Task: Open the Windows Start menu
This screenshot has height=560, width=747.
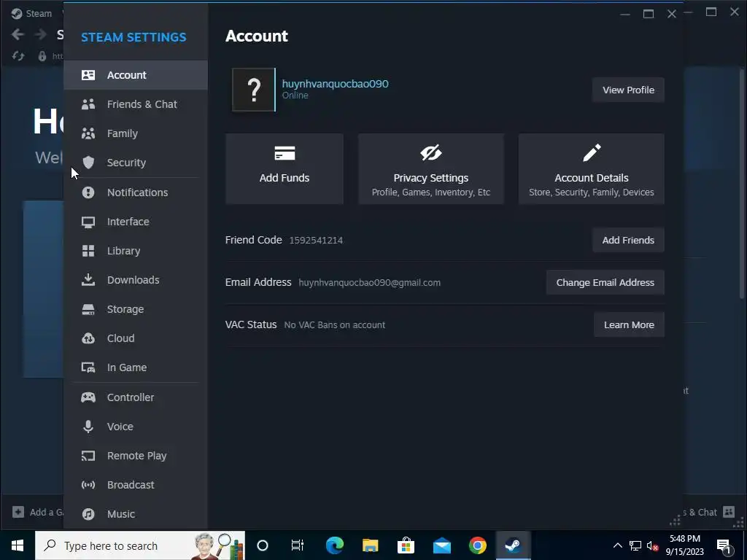Action: click(18, 545)
